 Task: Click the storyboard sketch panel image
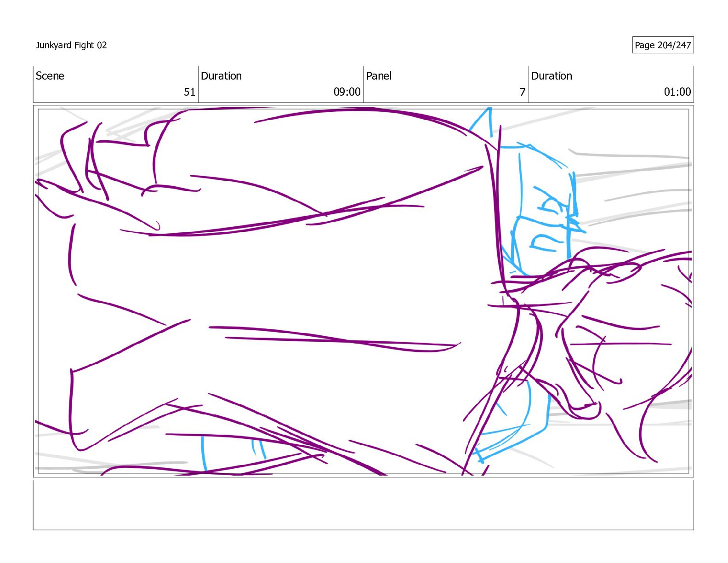coord(363,291)
